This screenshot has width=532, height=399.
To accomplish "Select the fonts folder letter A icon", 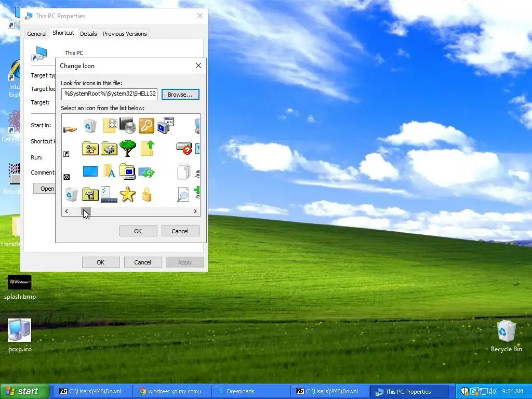I will pyautogui.click(x=109, y=171).
